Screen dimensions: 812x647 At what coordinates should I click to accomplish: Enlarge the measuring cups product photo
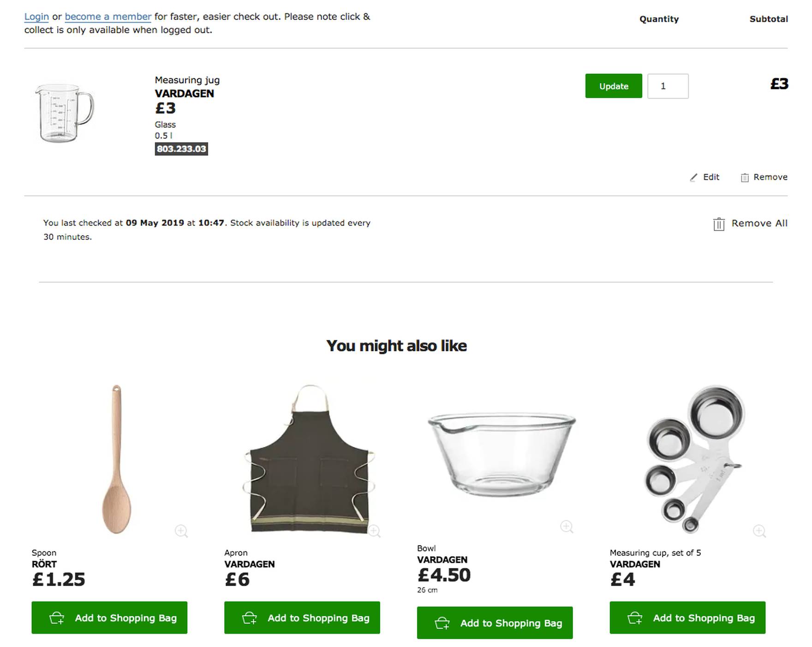coord(759,531)
